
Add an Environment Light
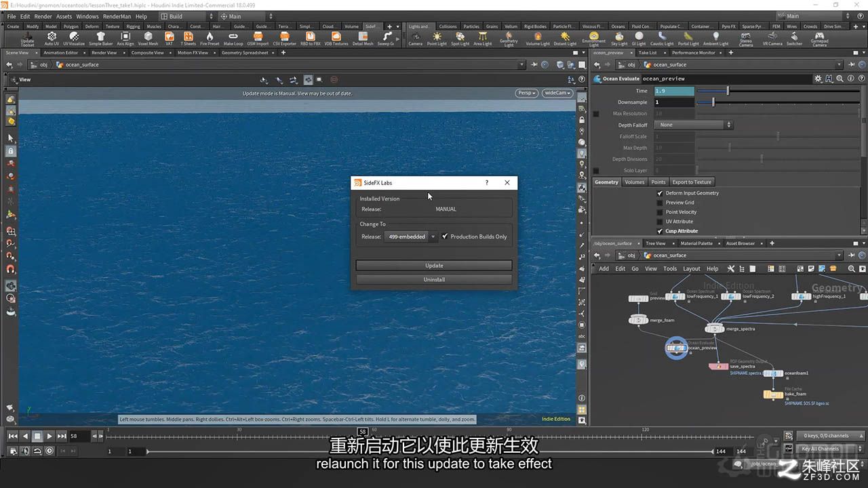point(593,39)
